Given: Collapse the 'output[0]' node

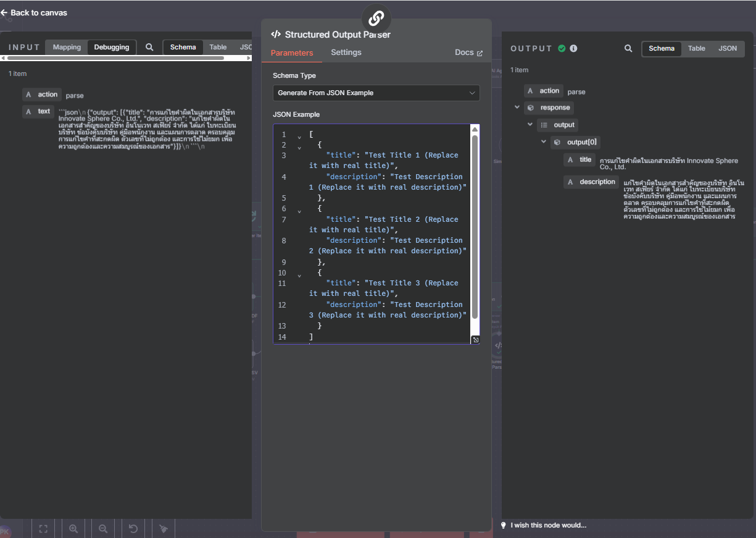Looking at the screenshot, I should (544, 142).
